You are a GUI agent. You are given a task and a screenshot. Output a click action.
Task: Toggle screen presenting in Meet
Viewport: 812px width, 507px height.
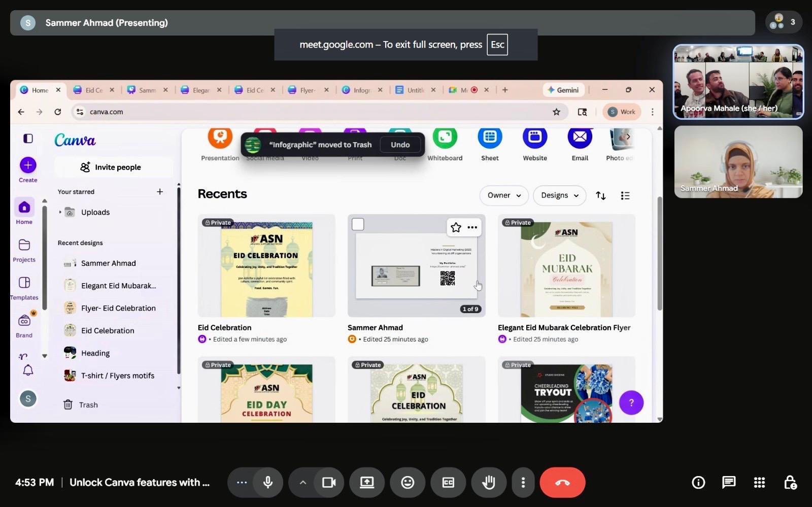(367, 482)
